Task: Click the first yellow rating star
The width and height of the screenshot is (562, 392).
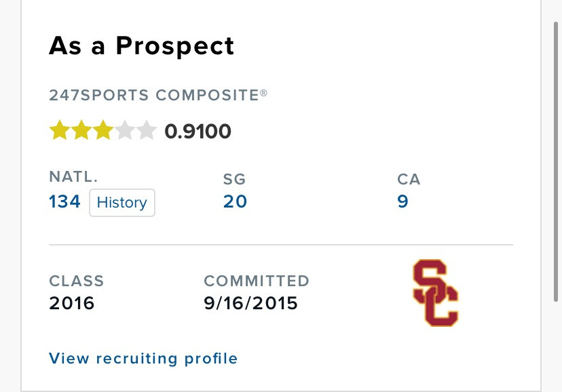Action: click(x=60, y=130)
